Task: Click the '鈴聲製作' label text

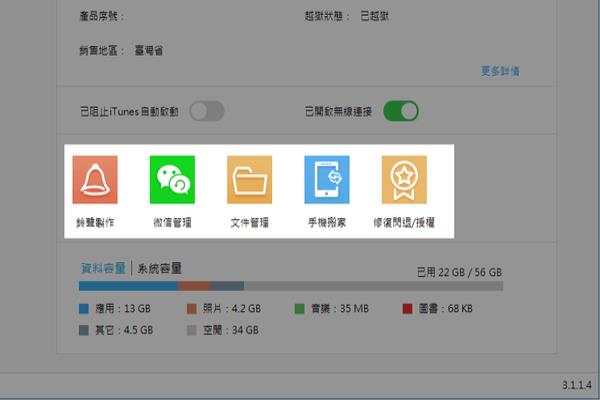Action: click(x=95, y=222)
